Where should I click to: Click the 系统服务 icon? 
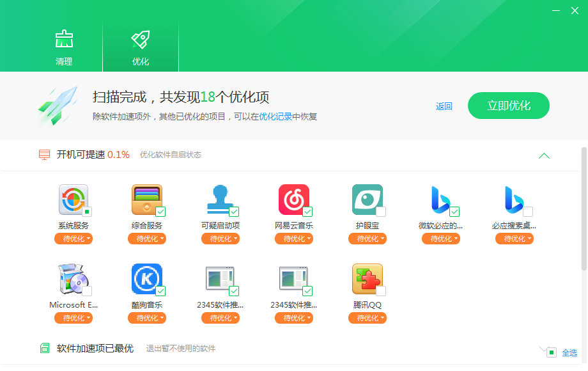pos(73,200)
